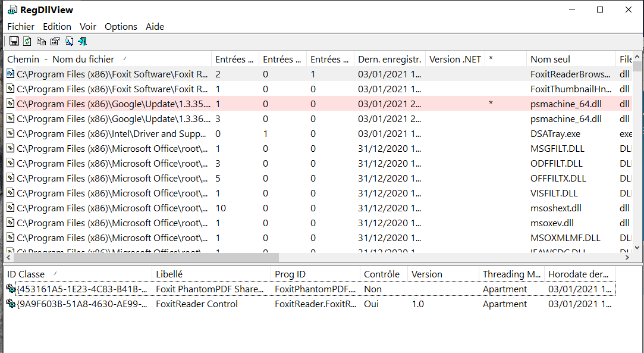Image resolution: width=644 pixels, height=353 pixels.
Task: Open the Fichier menu
Action: (21, 26)
